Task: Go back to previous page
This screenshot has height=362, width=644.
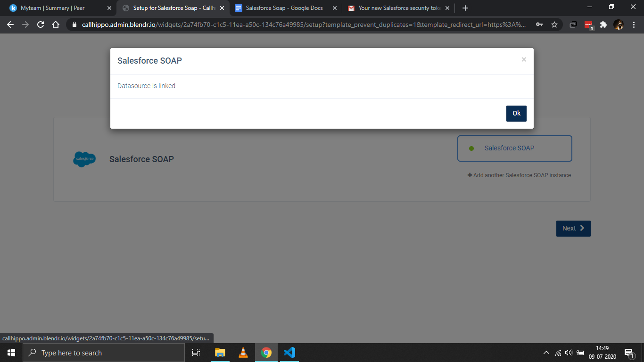Action: tap(10, 25)
